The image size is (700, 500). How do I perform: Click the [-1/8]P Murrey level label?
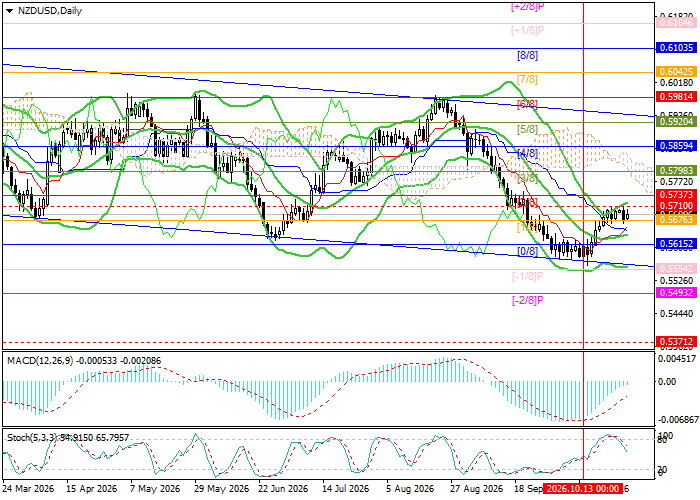tap(528, 276)
